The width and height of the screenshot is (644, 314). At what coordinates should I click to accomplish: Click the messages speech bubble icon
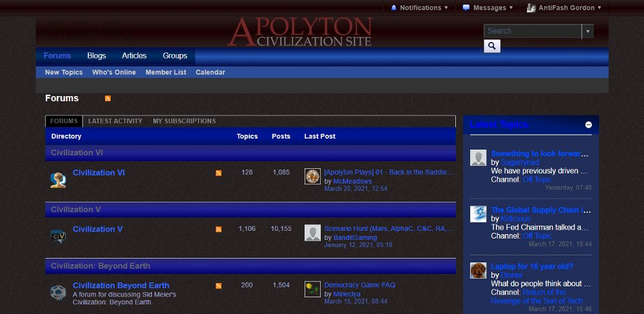pos(466,8)
